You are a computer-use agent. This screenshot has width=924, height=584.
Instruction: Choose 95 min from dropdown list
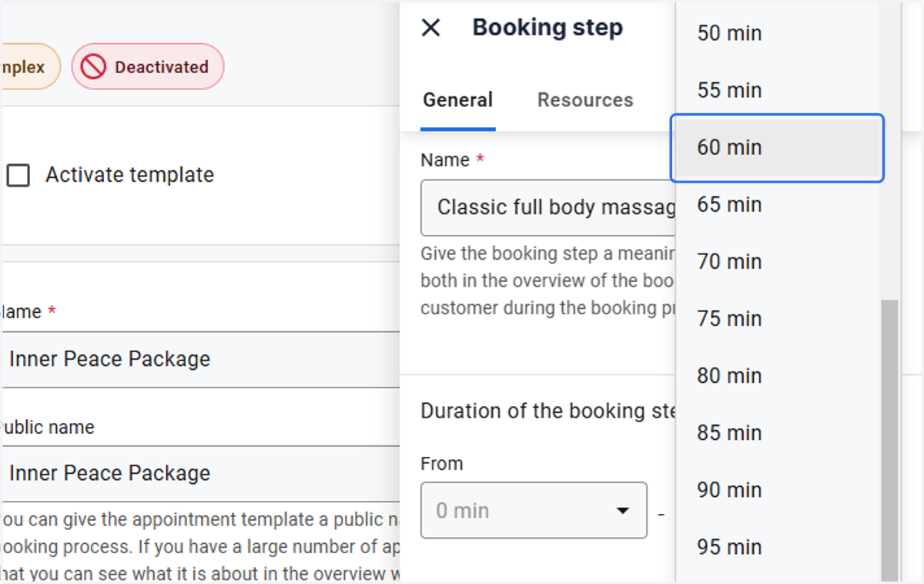coord(778,546)
